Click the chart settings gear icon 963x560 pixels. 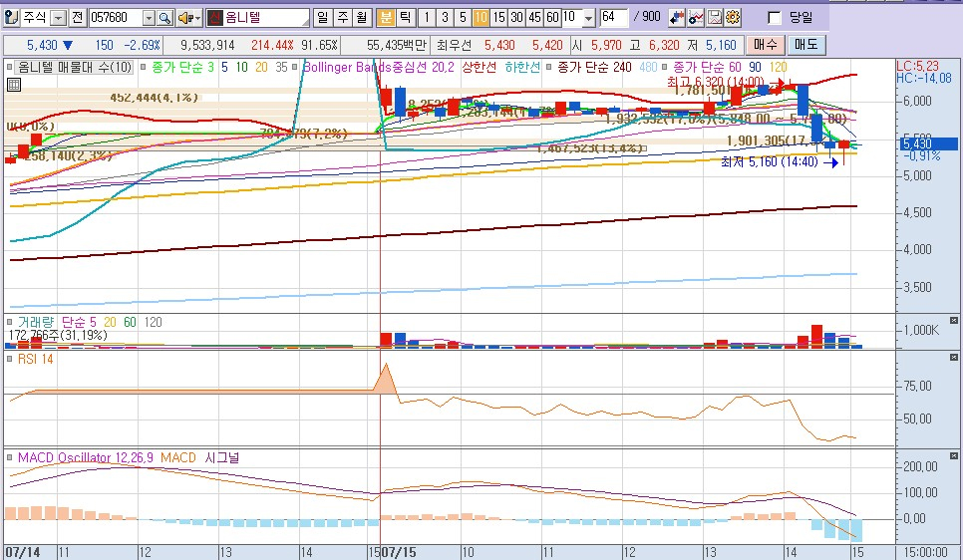(733, 18)
